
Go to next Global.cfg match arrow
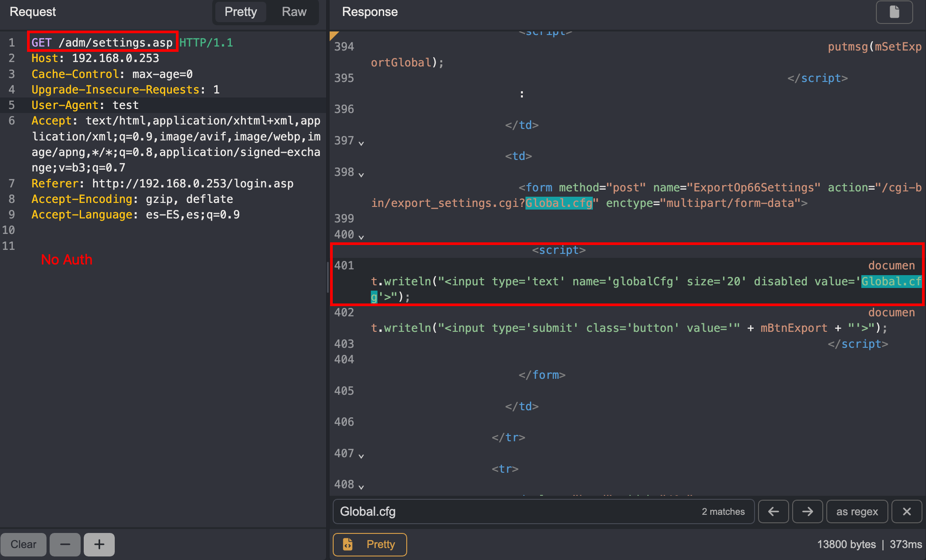coord(807,511)
